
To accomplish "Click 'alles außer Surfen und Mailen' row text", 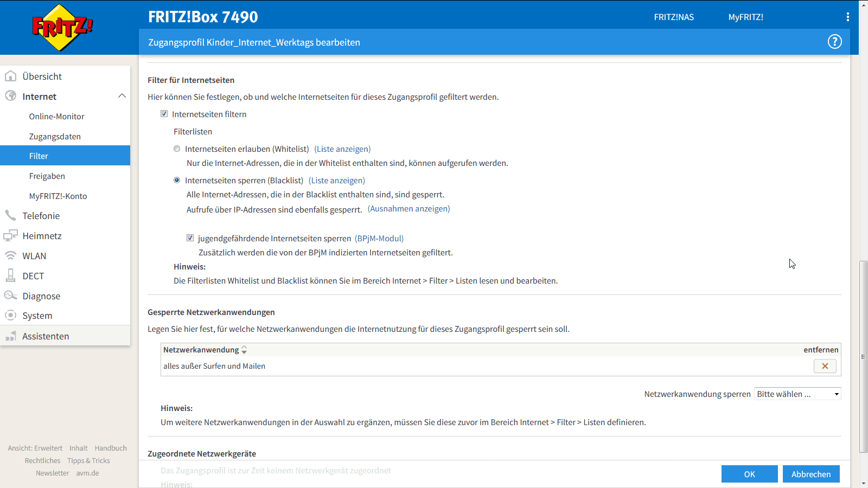I will tap(214, 366).
